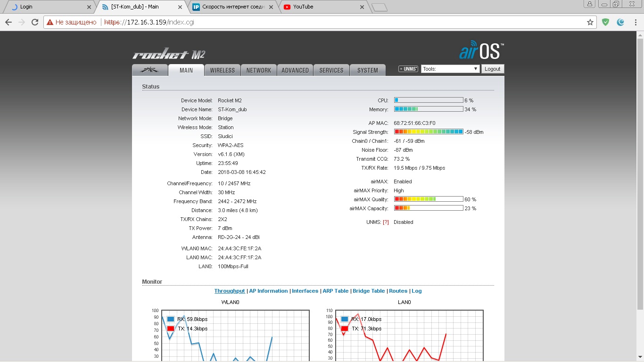644x362 pixels.
Task: Go back with browser back arrow
Action: tap(8, 22)
